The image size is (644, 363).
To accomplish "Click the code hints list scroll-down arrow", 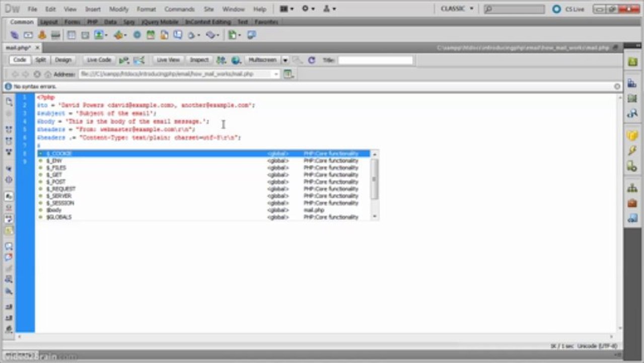I will tap(374, 216).
